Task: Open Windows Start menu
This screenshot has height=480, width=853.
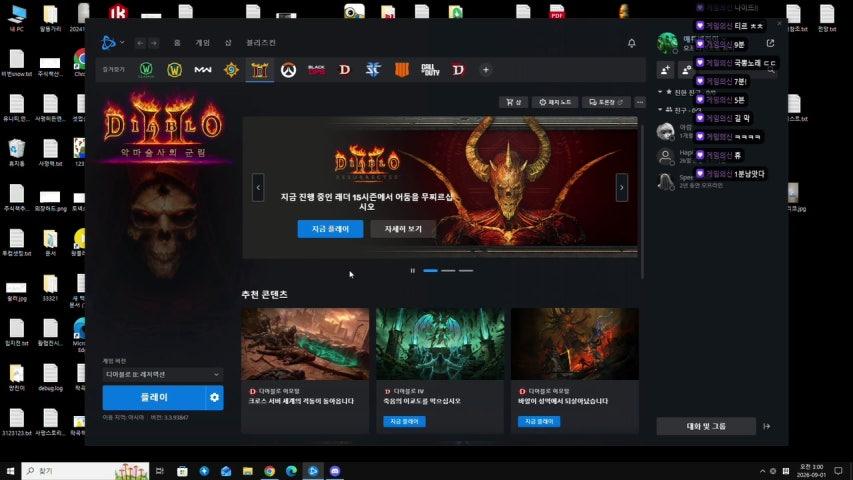Action: click(x=10, y=471)
